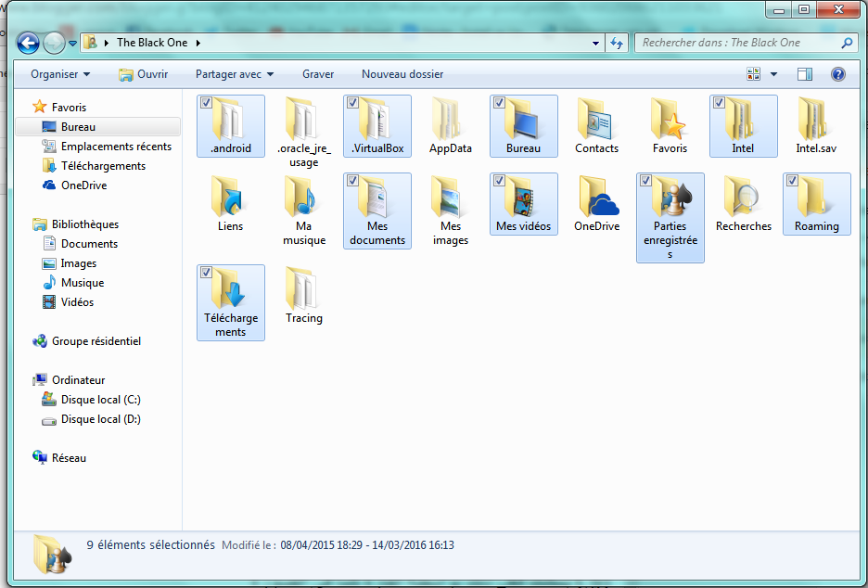Uncheck the Mes documents folder checkbox
868x588 pixels.
point(352,181)
